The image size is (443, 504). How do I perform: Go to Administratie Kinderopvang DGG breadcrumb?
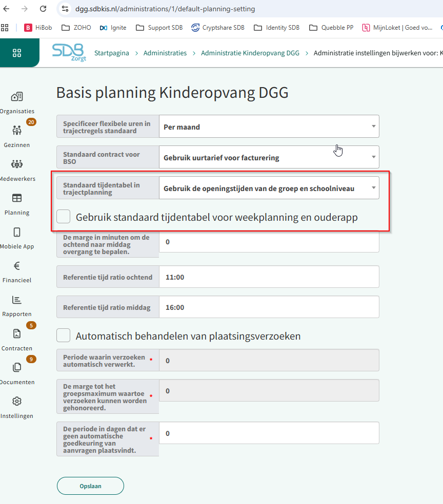click(x=250, y=53)
